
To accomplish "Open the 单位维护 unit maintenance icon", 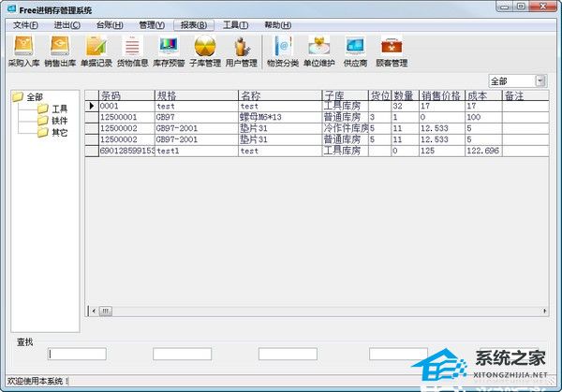I will (319, 51).
